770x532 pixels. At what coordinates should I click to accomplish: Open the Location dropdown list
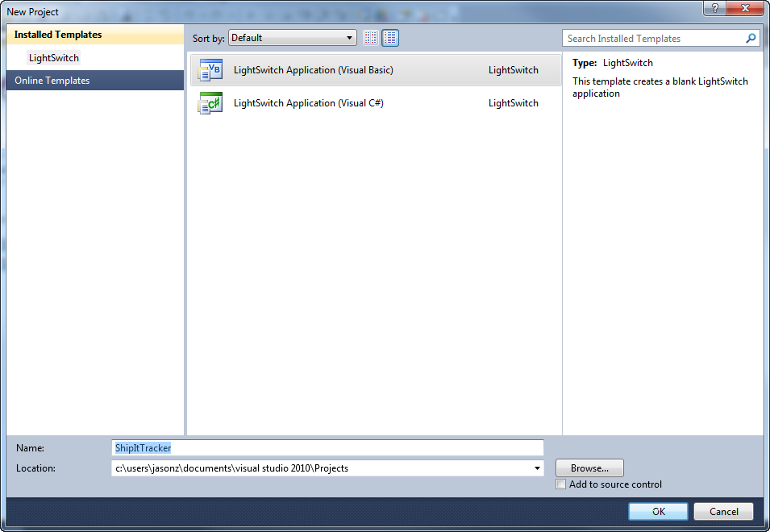(x=537, y=468)
